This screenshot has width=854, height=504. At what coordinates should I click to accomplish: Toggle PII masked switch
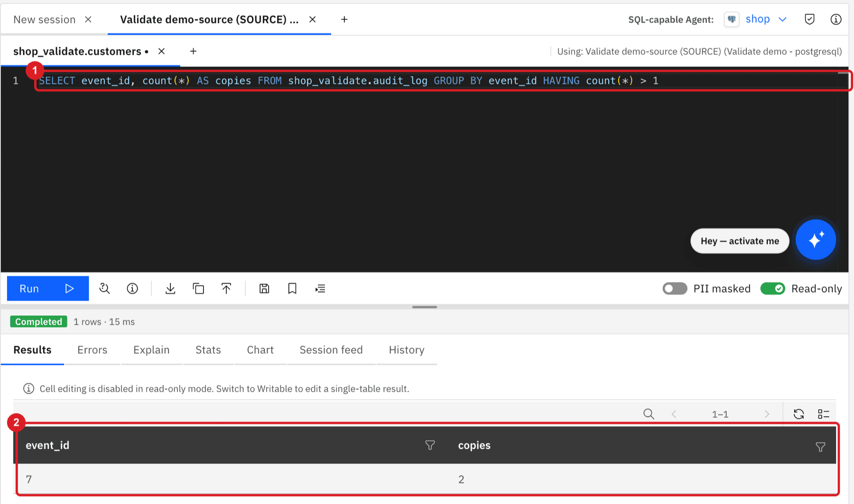pyautogui.click(x=675, y=288)
